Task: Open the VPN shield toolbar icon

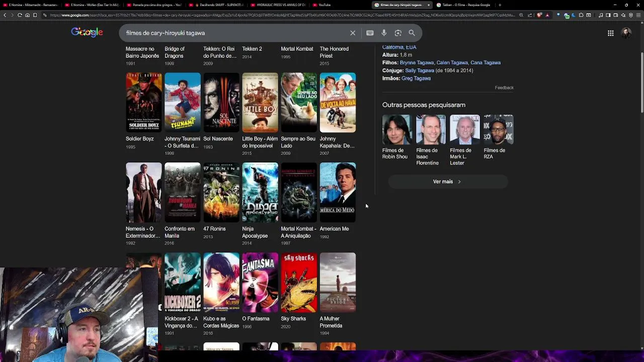Action: pyautogui.click(x=631, y=15)
